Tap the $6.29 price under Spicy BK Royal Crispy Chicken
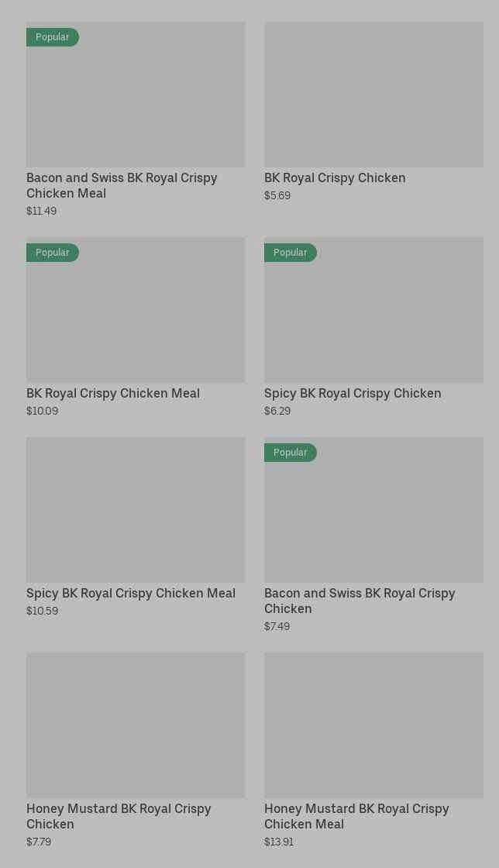Screen dimensions: 499x868 [277, 411]
